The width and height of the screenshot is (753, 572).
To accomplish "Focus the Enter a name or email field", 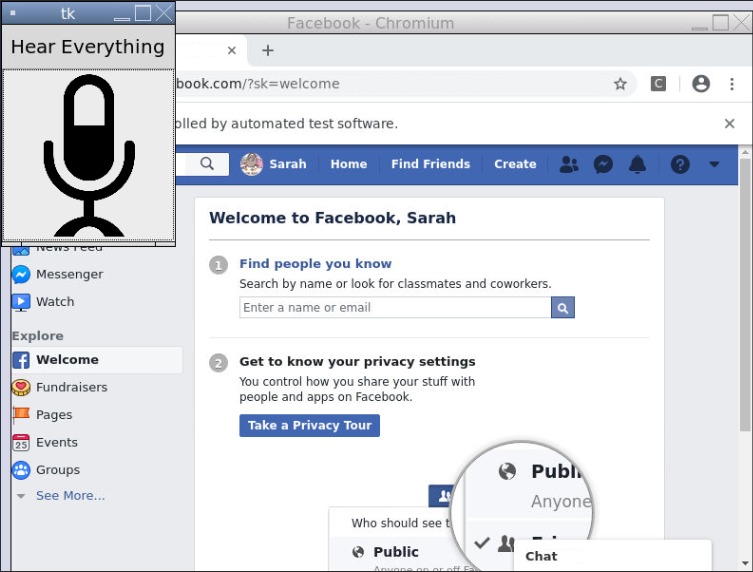I will coord(395,307).
